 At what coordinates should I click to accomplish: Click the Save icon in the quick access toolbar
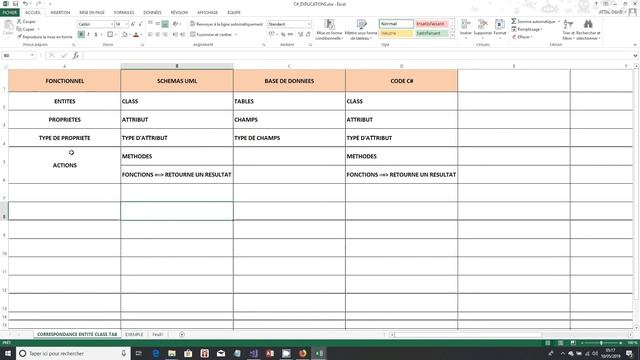[x=15, y=4]
